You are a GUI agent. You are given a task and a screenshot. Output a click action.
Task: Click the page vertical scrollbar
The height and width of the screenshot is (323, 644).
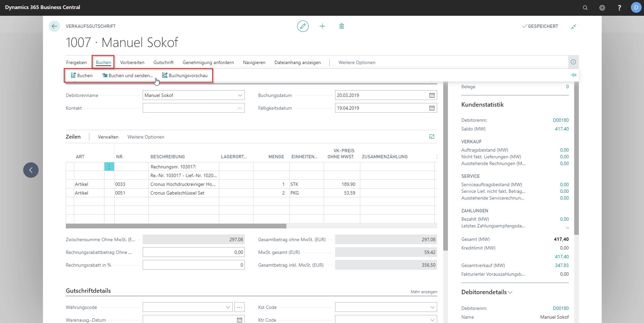[x=446, y=166]
